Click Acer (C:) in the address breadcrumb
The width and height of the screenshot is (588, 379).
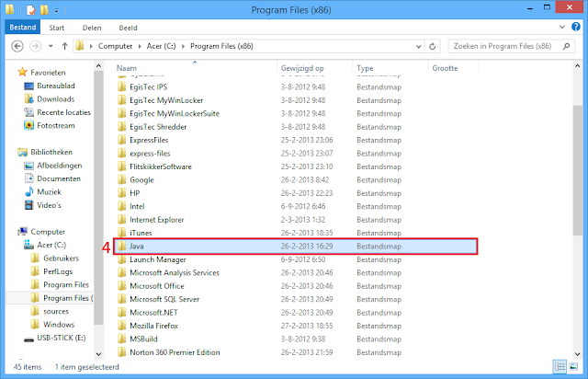[x=161, y=46]
